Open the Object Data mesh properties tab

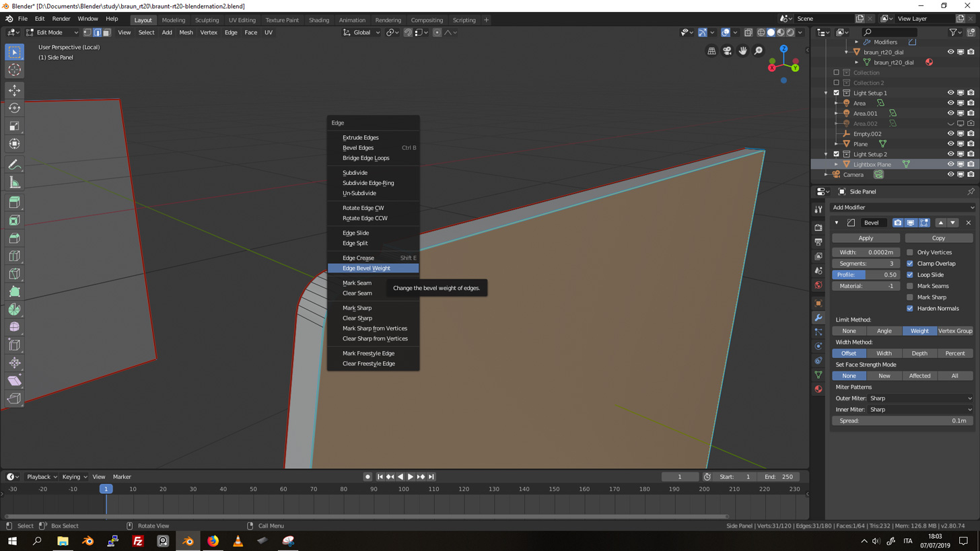pyautogui.click(x=818, y=375)
